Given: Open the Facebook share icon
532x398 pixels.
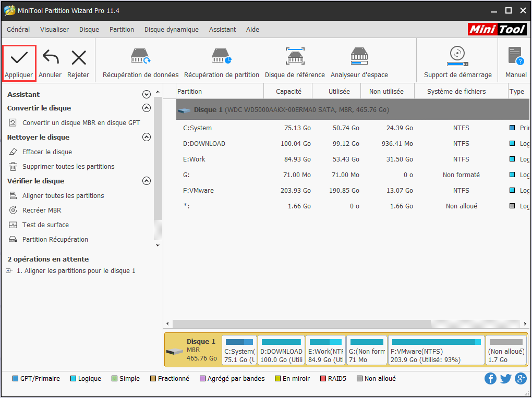Looking at the screenshot, I should pyautogui.click(x=490, y=379).
